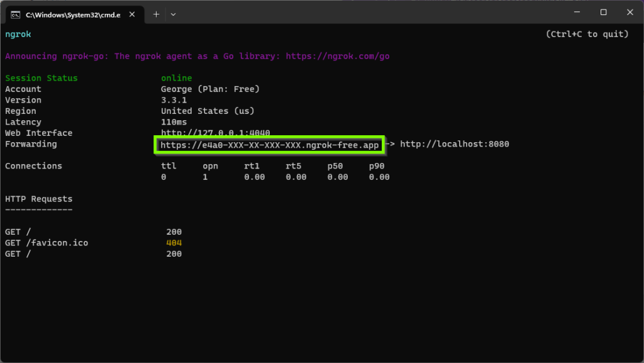
Task: Click the green "online" session status text
Action: 176,78
